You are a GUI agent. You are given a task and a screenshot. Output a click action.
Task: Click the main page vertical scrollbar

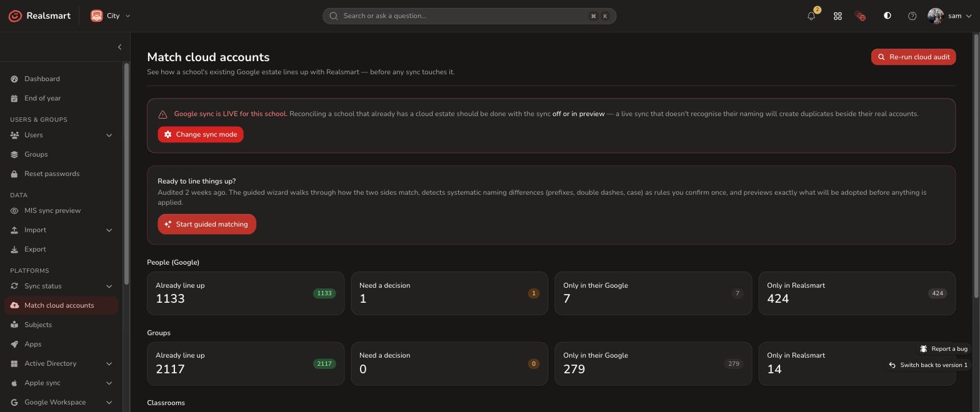[976, 165]
